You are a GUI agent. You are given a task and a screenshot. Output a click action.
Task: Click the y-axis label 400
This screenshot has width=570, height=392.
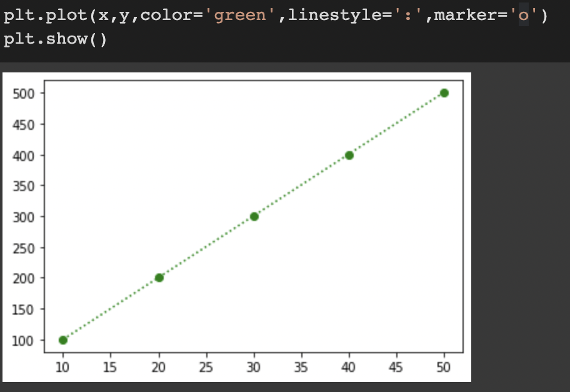pos(23,156)
